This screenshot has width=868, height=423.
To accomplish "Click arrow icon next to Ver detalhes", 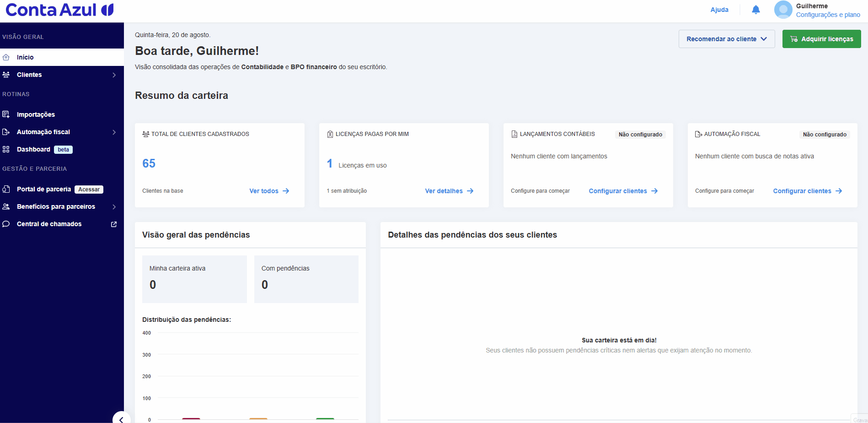I will pos(470,191).
